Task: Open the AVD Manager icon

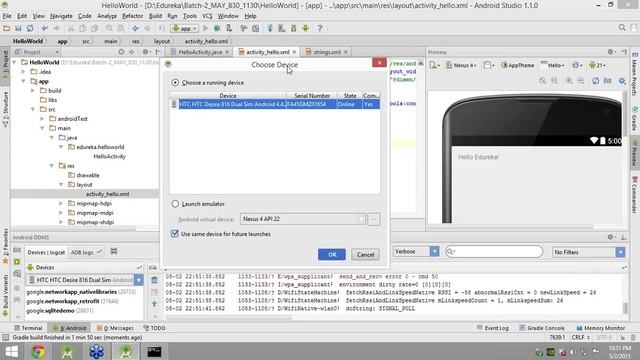Action: pos(282,28)
